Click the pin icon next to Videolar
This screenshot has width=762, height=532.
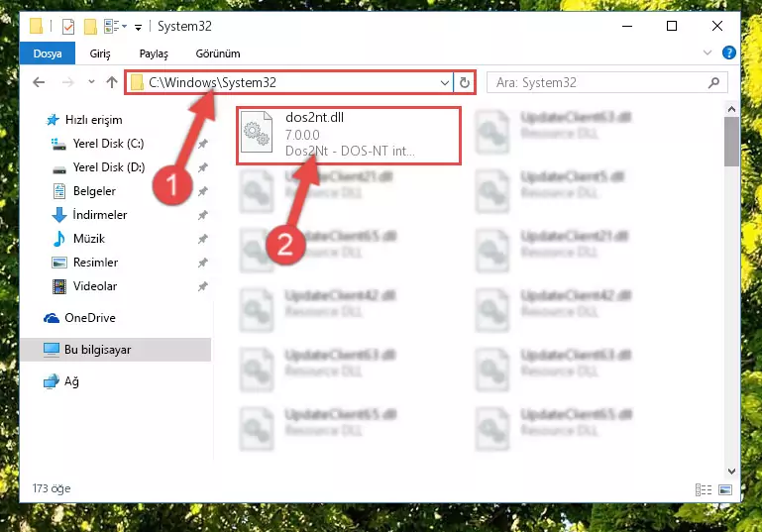(x=203, y=286)
